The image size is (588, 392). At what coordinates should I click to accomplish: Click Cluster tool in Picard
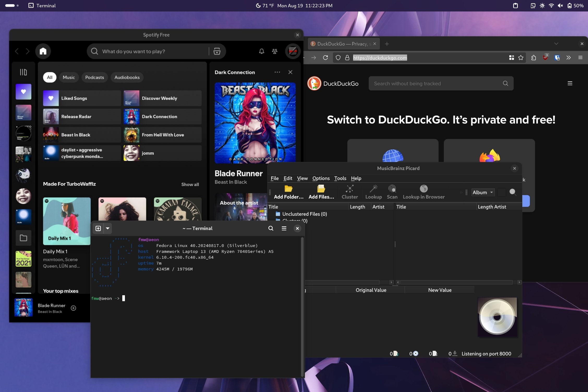350,192
